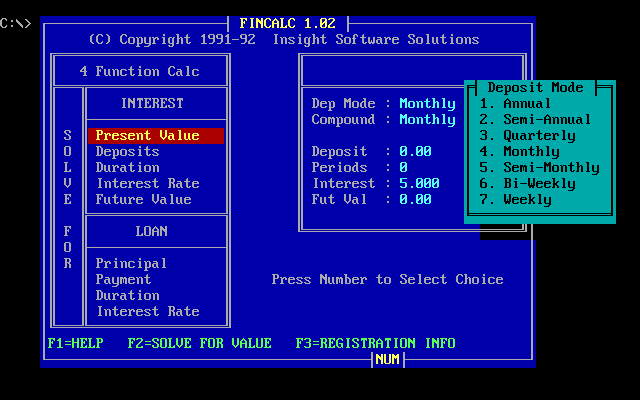This screenshot has height=400, width=640.
Task: Select Principal in the Loan section
Action: [131, 263]
